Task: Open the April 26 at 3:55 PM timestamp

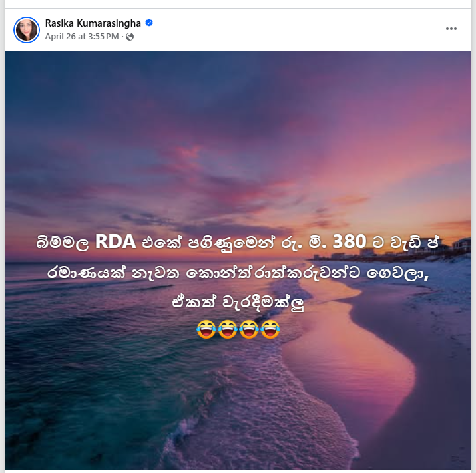Action: pos(82,37)
